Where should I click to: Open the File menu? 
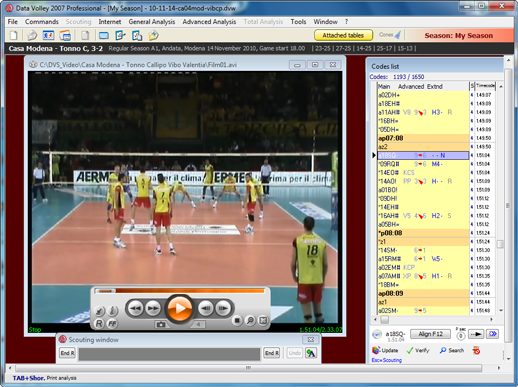click(x=13, y=22)
